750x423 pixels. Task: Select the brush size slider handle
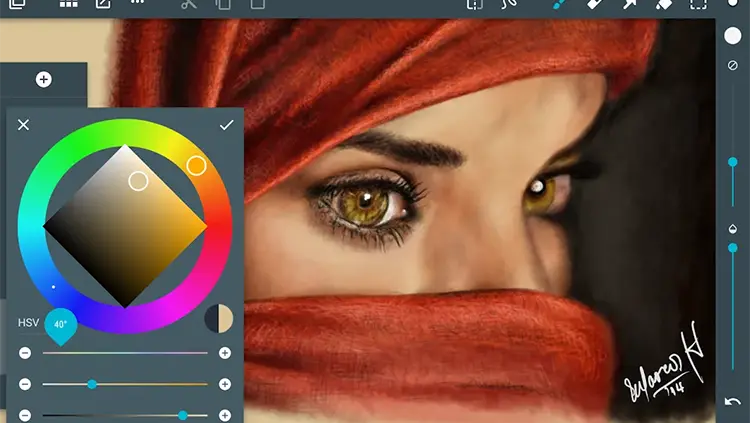[733, 162]
